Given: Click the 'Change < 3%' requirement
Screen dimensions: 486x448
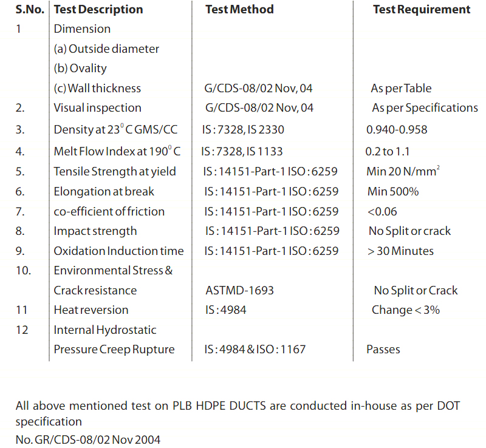Looking at the screenshot, I should pyautogui.click(x=406, y=310).
